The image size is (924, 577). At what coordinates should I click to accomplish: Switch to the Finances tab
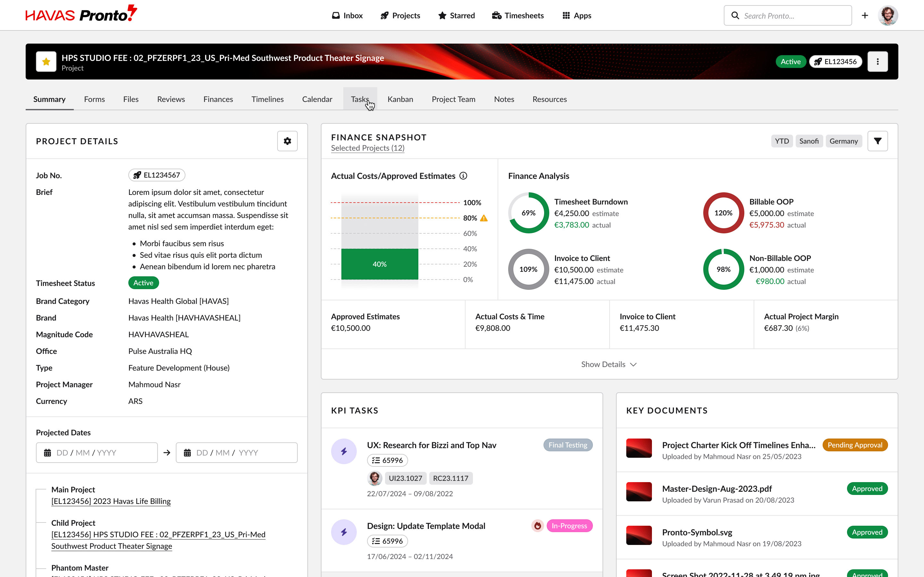(x=218, y=99)
